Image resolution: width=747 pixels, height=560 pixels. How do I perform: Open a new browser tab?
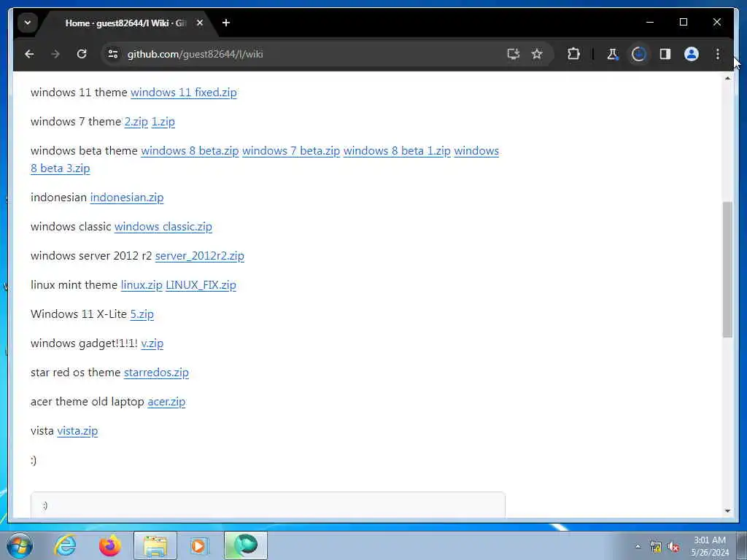click(x=226, y=23)
